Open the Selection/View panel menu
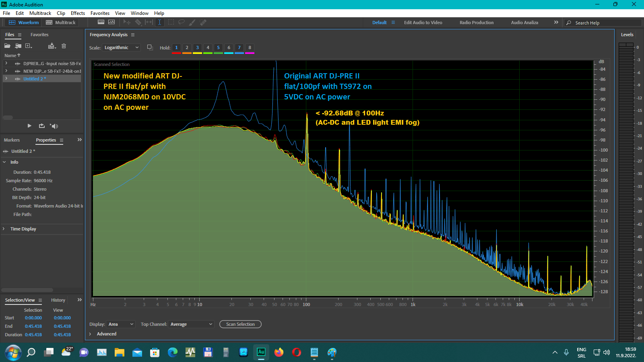 point(40,300)
